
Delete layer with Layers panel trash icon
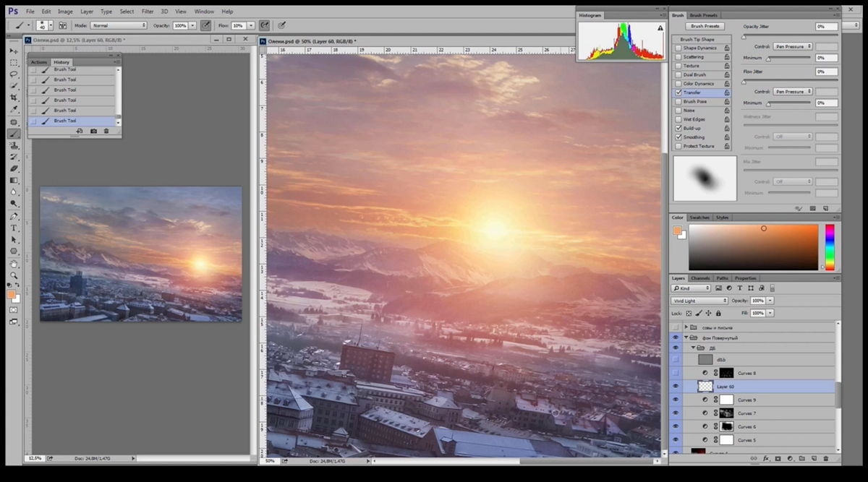[825, 458]
